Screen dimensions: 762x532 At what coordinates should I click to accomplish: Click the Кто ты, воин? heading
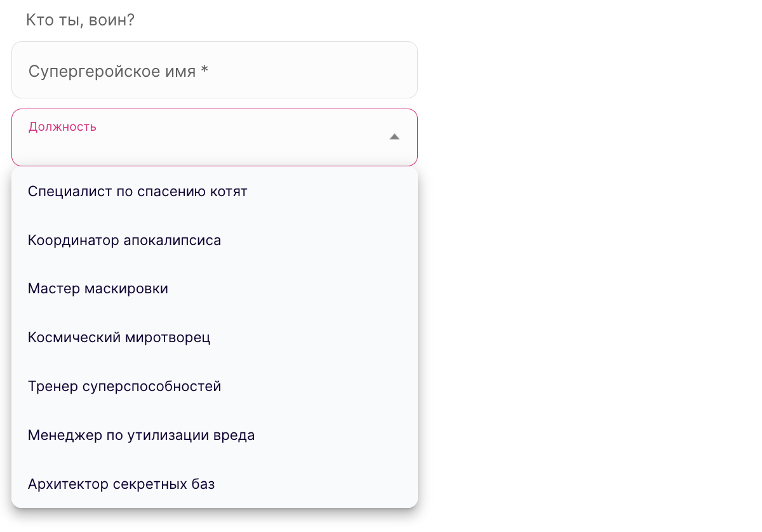80,20
